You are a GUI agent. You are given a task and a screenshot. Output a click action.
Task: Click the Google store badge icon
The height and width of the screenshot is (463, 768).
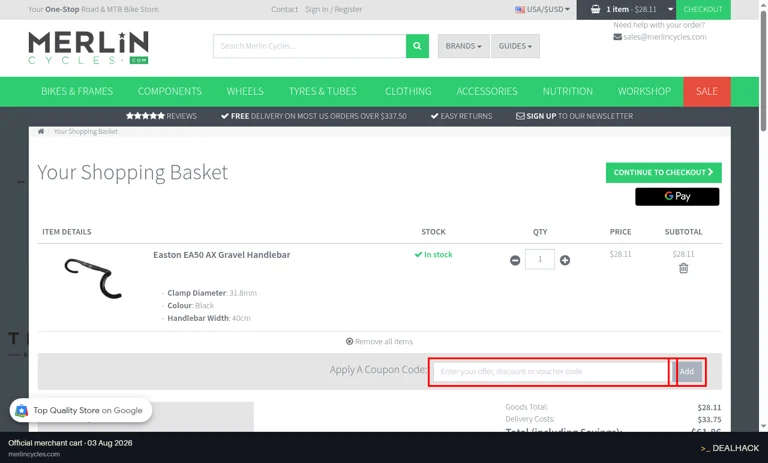[22, 411]
